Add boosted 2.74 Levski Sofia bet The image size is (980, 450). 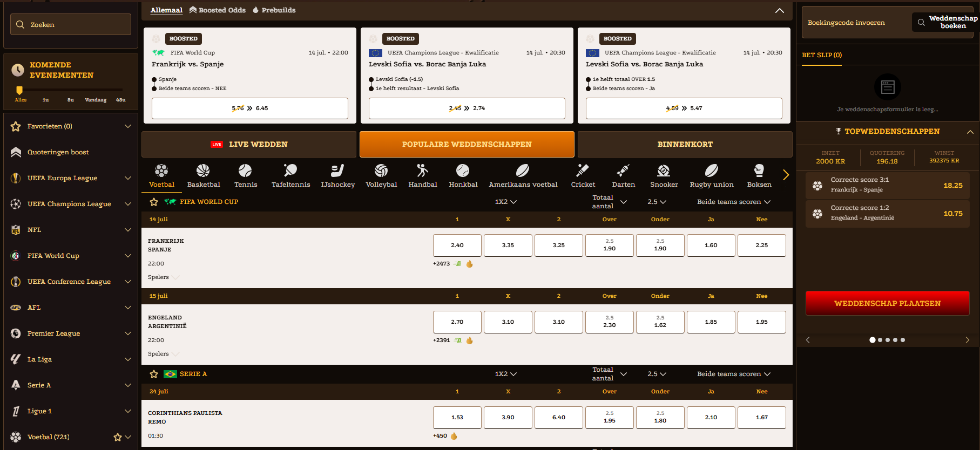pos(467,108)
